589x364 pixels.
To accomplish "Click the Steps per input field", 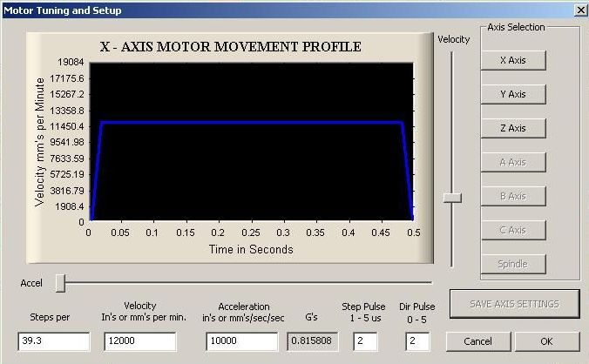I will click(x=54, y=341).
